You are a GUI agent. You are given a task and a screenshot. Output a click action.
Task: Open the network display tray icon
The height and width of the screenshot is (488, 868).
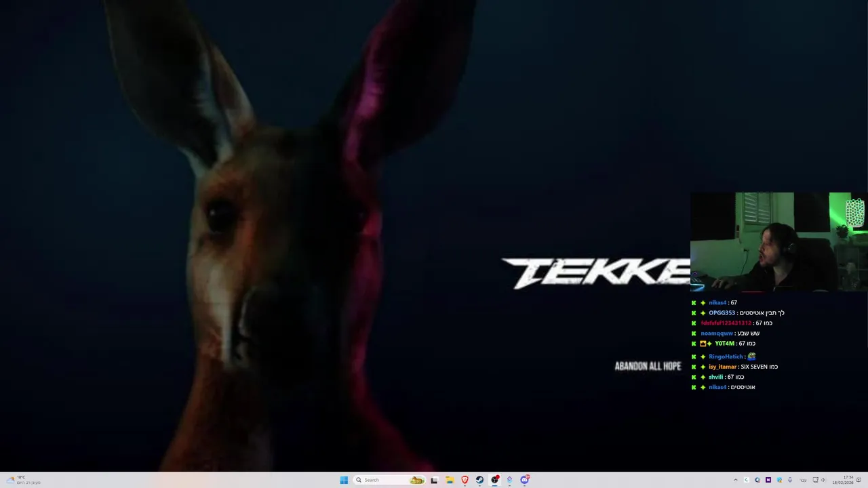(x=815, y=480)
